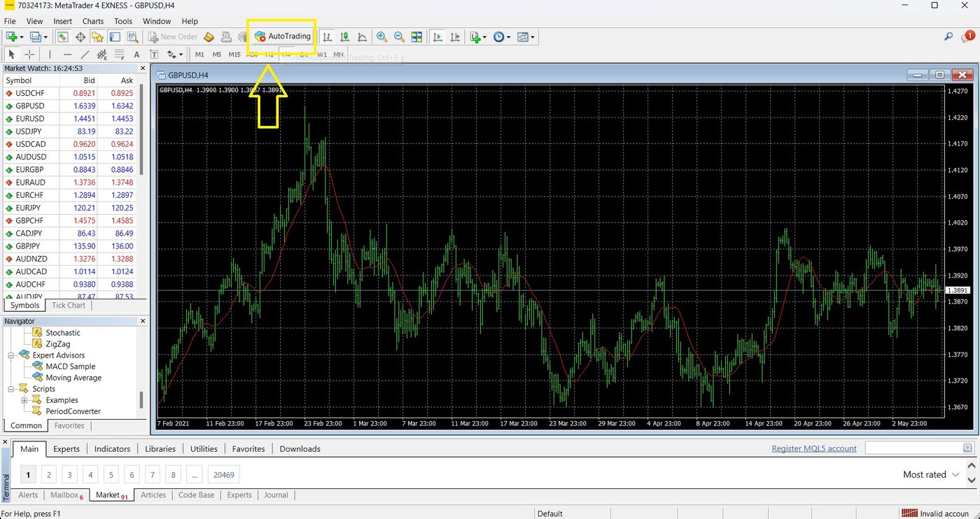Click the New Order button

(173, 36)
